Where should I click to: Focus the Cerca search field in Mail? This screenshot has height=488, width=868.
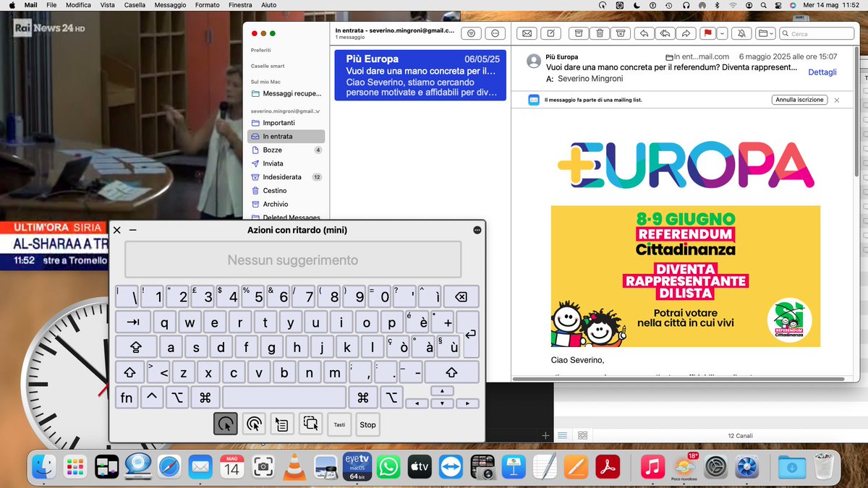(x=817, y=33)
